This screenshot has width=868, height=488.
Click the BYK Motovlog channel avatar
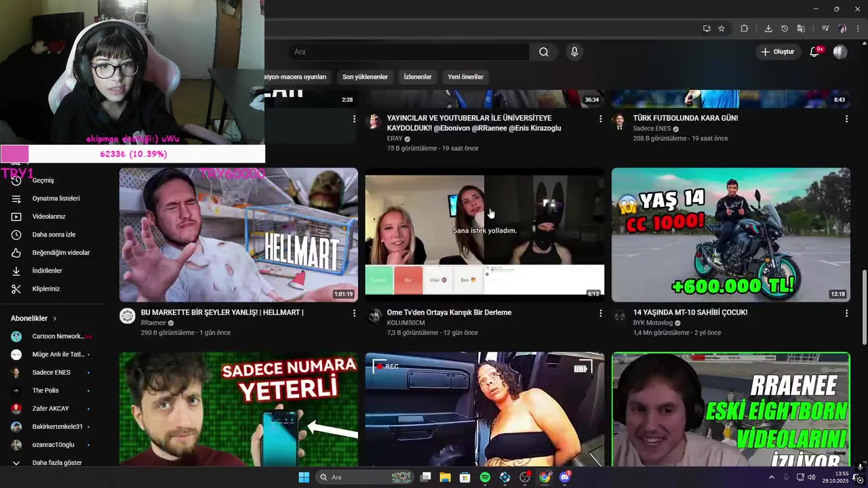click(620, 316)
